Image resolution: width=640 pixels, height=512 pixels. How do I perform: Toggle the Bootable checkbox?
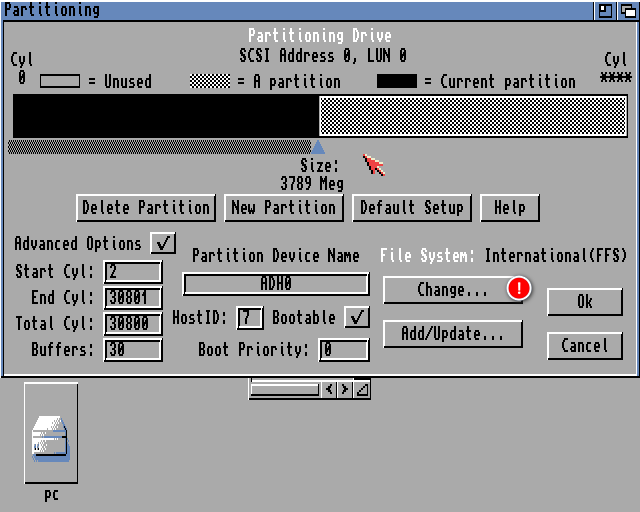click(x=356, y=317)
